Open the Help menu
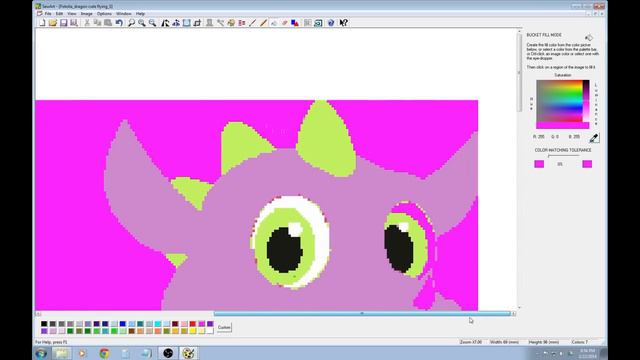This screenshot has height=360, width=640. 140,13
